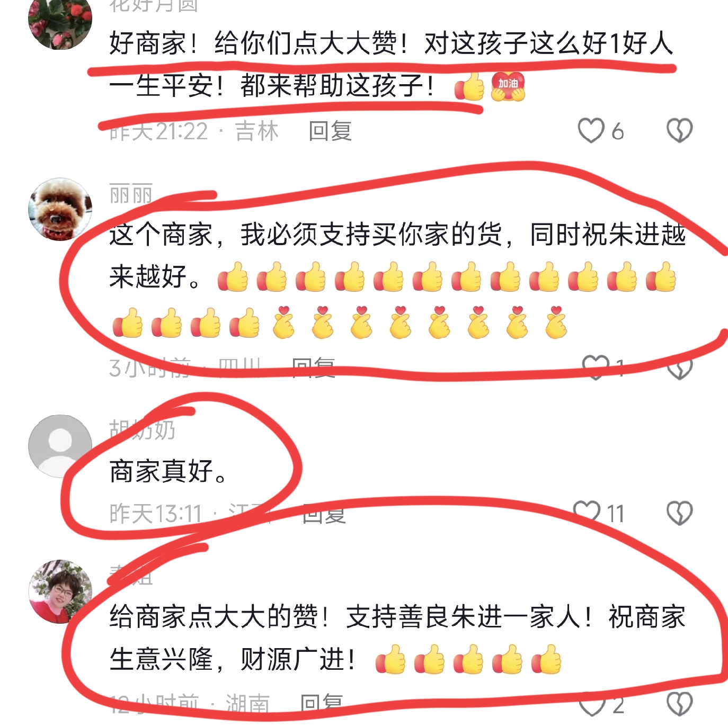Open 丽丽's poodle avatar profile
Image resolution: width=728 pixels, height=727 pixels.
pyautogui.click(x=60, y=209)
